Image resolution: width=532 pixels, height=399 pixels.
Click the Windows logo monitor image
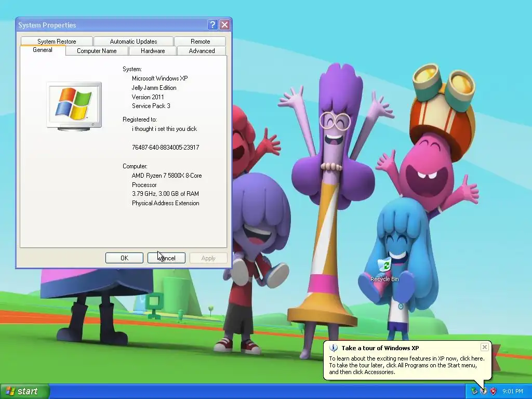pos(74,106)
